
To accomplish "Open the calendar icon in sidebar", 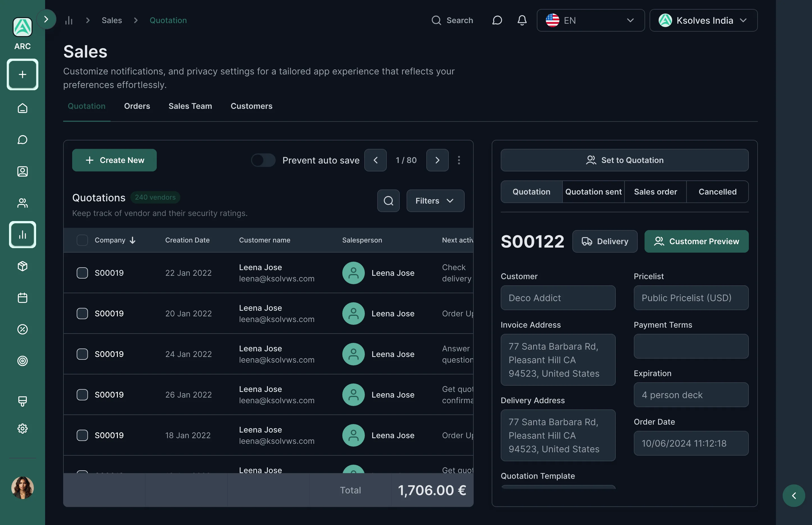I will pos(23,298).
